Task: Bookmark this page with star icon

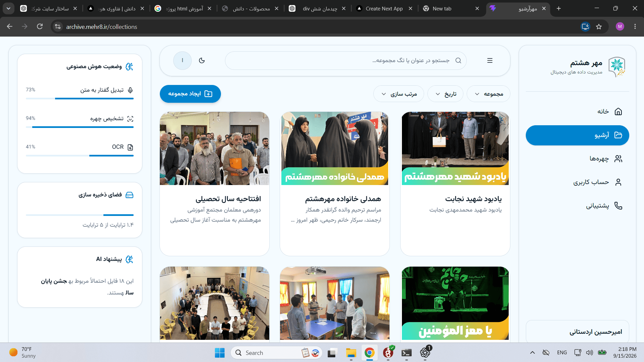Action: (599, 27)
